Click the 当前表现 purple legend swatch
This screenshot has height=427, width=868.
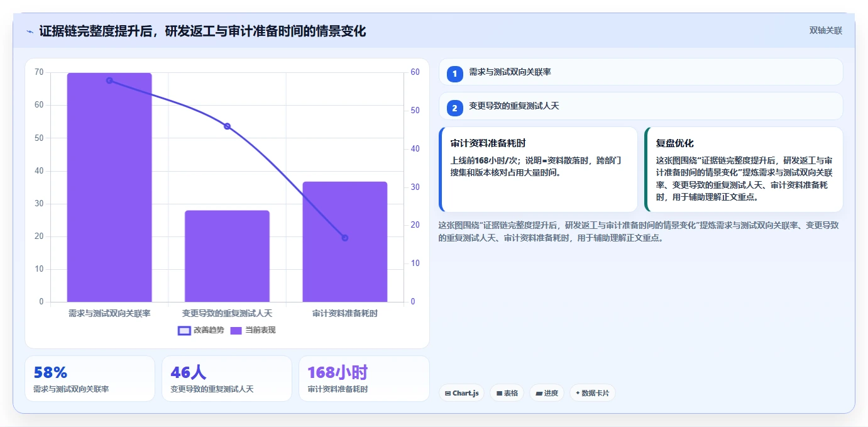(x=236, y=331)
